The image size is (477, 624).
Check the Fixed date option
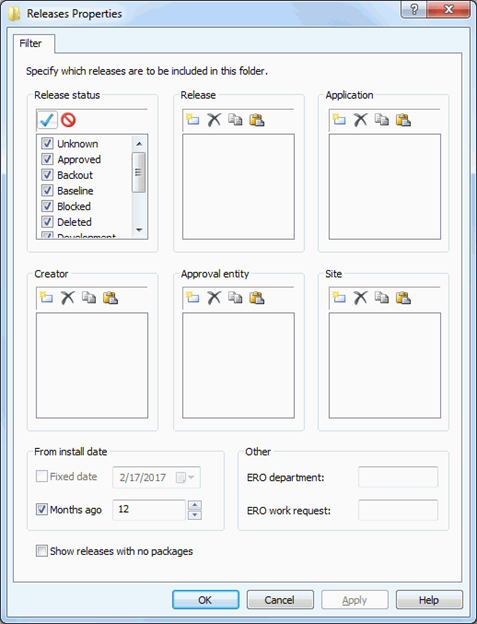pyautogui.click(x=42, y=476)
